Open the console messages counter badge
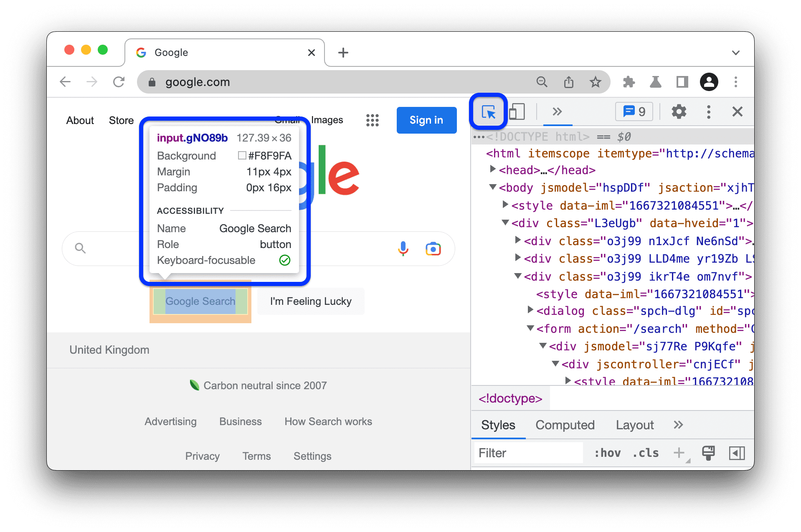The width and height of the screenshot is (801, 532). pos(634,111)
